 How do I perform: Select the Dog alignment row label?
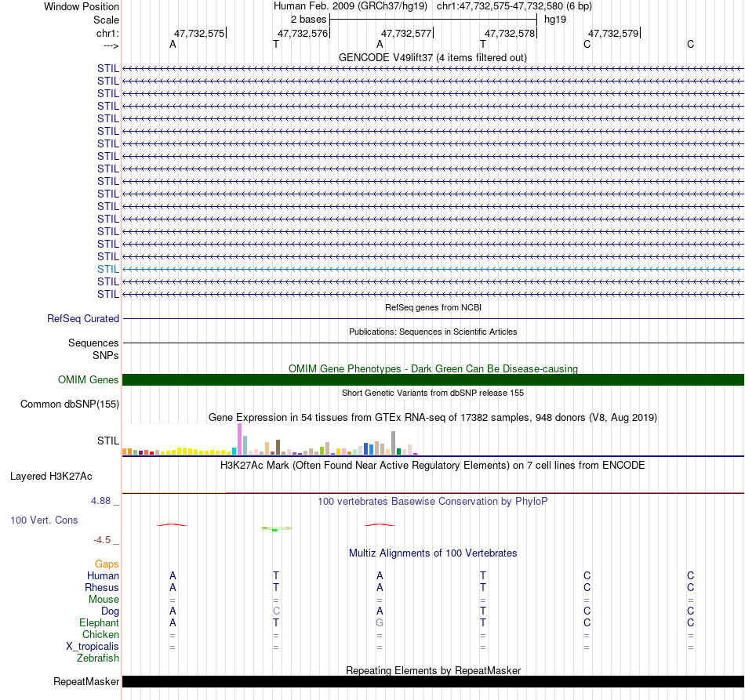(x=110, y=611)
